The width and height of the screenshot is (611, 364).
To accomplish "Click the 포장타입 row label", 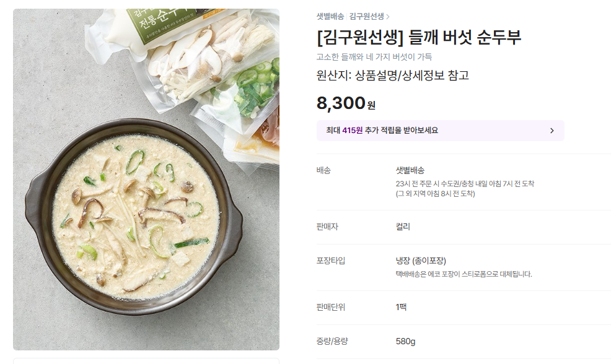I will click(330, 261).
